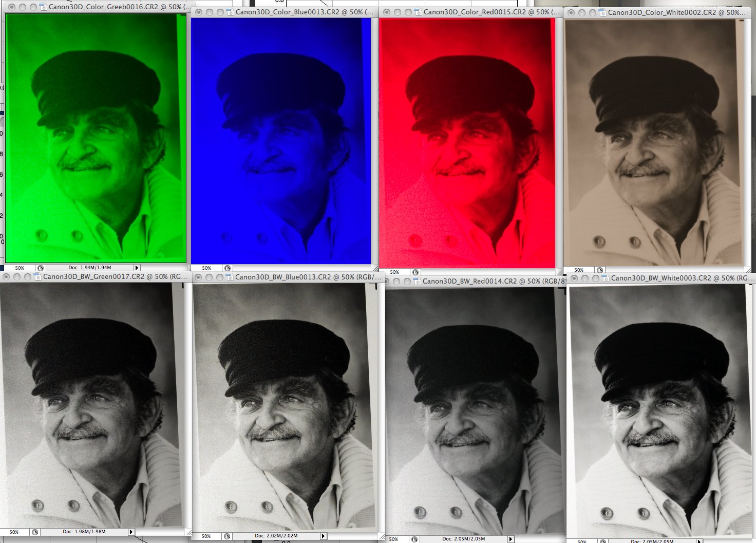Click status bar icon in Color_Red0015 window
The image size is (756, 543).
pyautogui.click(x=415, y=272)
